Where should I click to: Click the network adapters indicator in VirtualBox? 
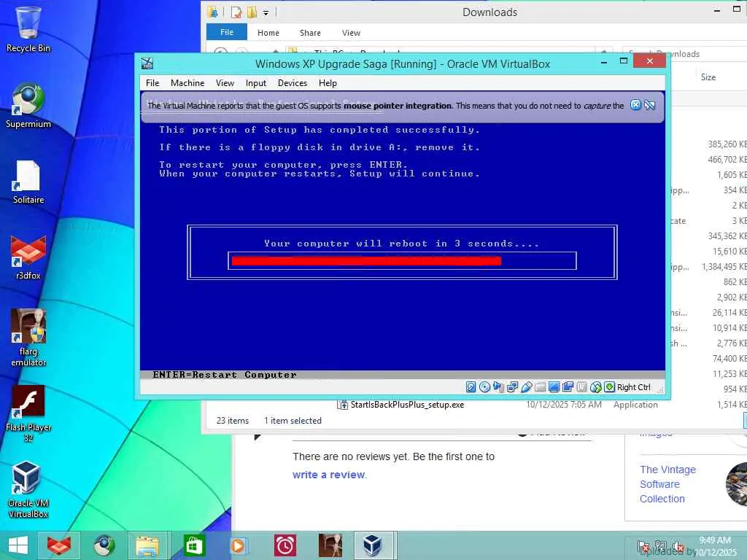(512, 387)
